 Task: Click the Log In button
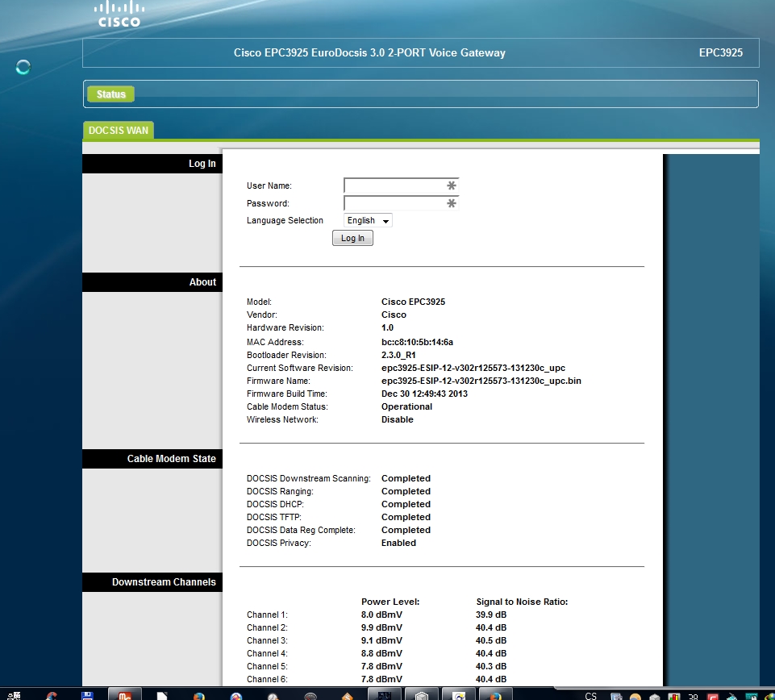352,238
